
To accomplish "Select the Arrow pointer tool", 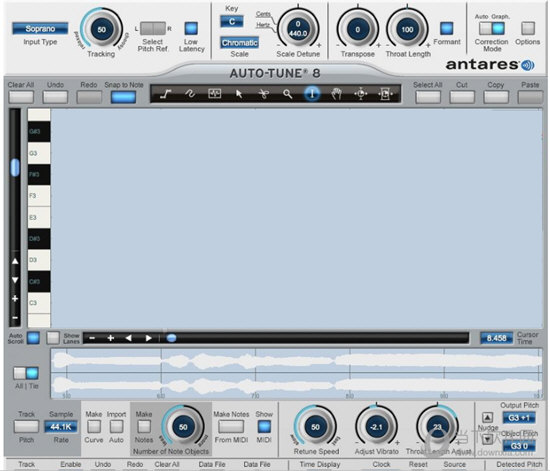I will tap(239, 94).
